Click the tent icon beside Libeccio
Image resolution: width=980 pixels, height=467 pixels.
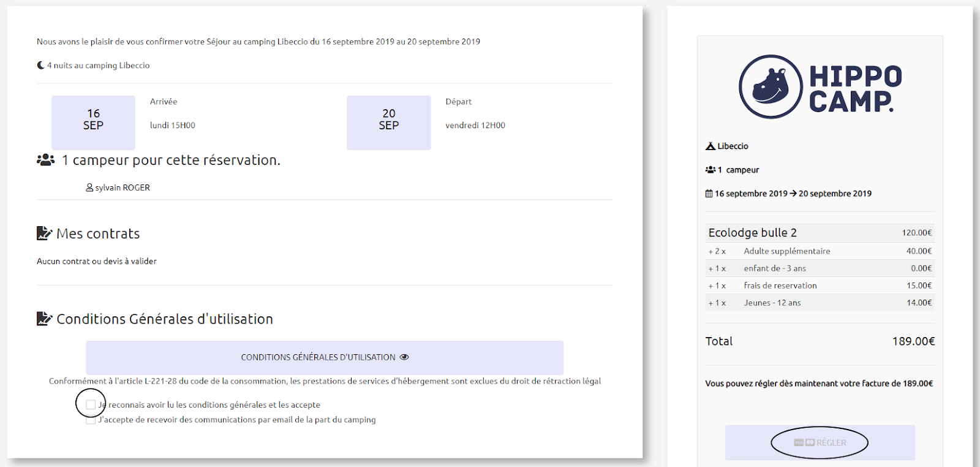[710, 146]
